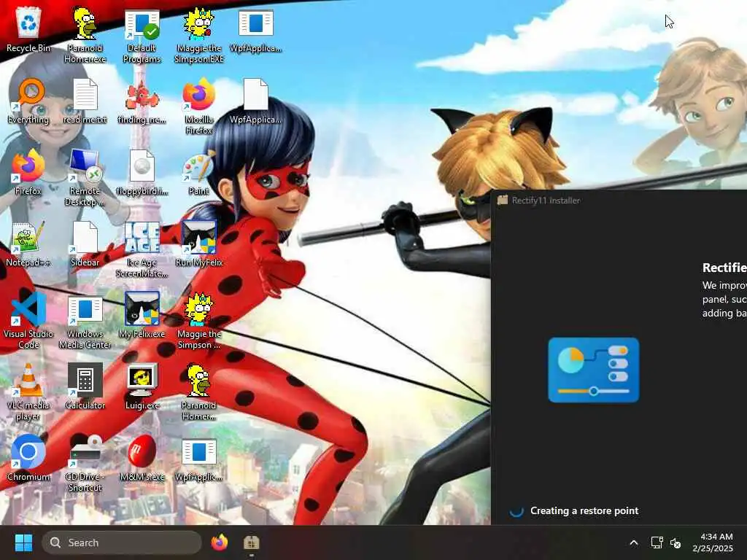The height and width of the screenshot is (560, 747).
Task: Open the read me.txt file
Action: point(85,101)
